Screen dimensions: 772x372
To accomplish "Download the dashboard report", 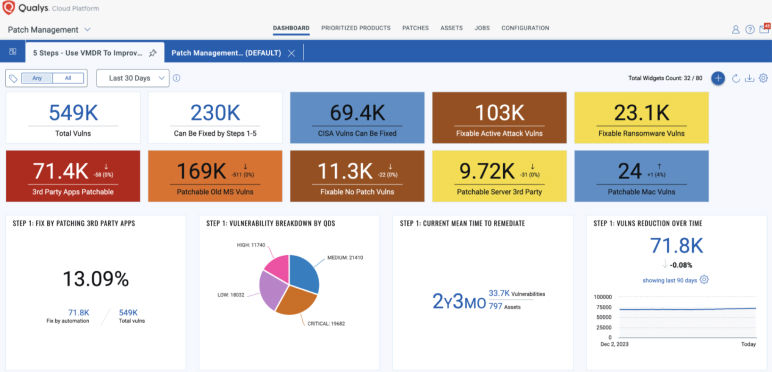I will coord(750,78).
